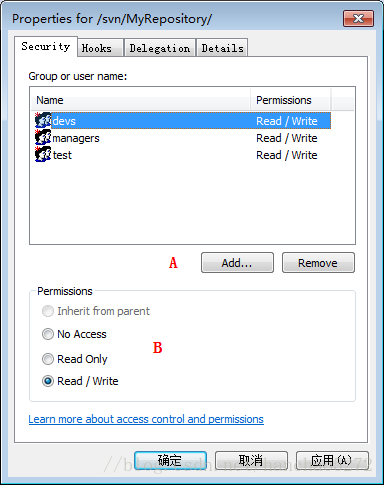Go to the Details tab
Image resolution: width=384 pixels, height=485 pixels.
[x=222, y=48]
